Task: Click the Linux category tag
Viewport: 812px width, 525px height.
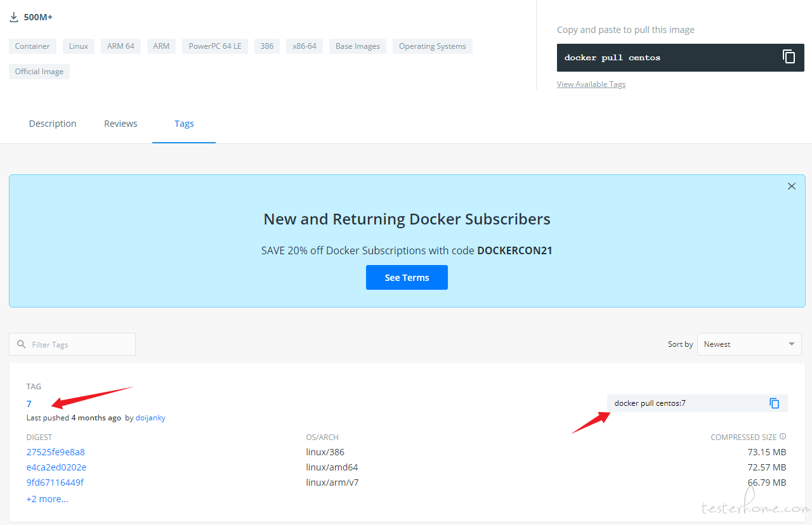Action: tap(79, 46)
